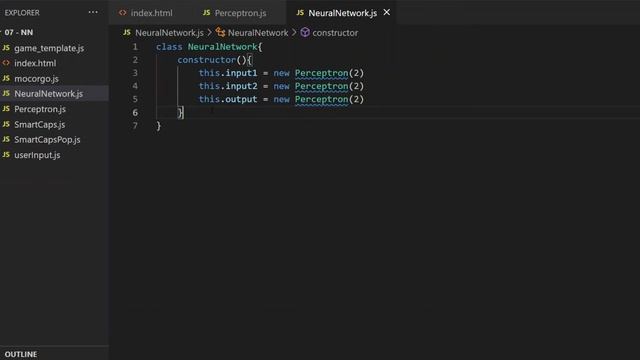The image size is (640, 360).
Task: Click line number 1 in gutter
Action: [135, 47]
